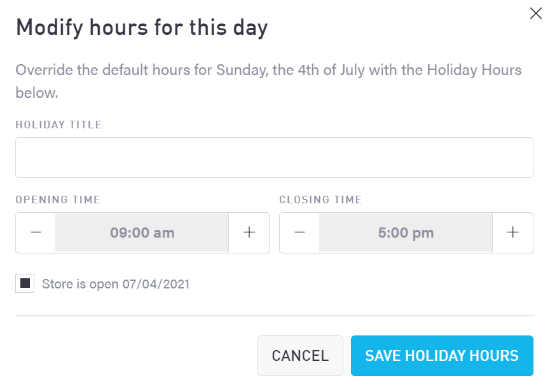
Task: Select the 09:00 am opening time value
Action: 142,233
